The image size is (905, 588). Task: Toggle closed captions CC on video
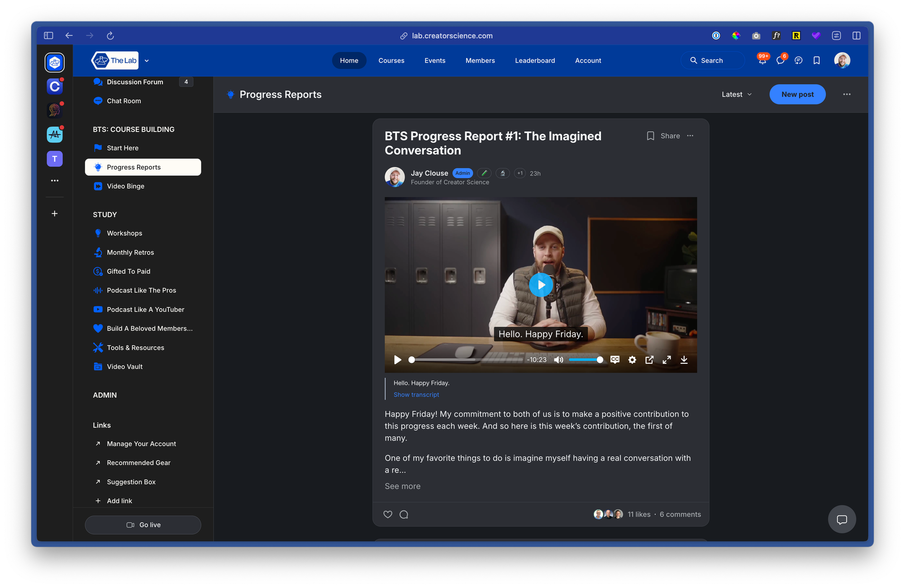tap(614, 360)
